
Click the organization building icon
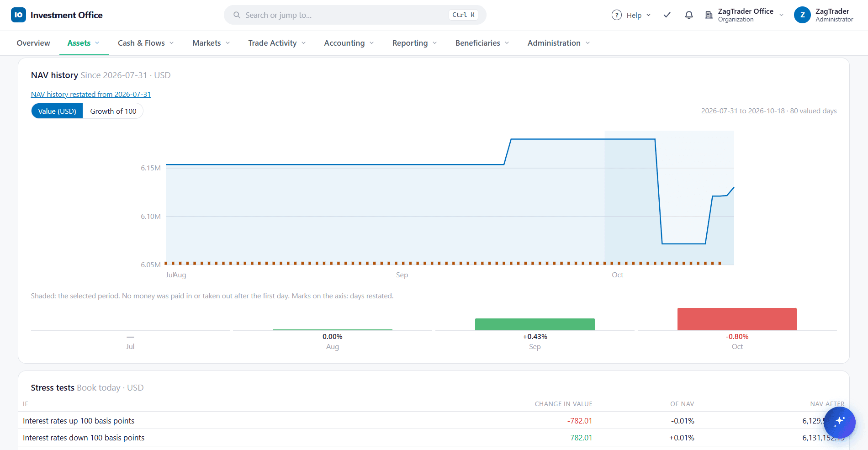(x=709, y=15)
